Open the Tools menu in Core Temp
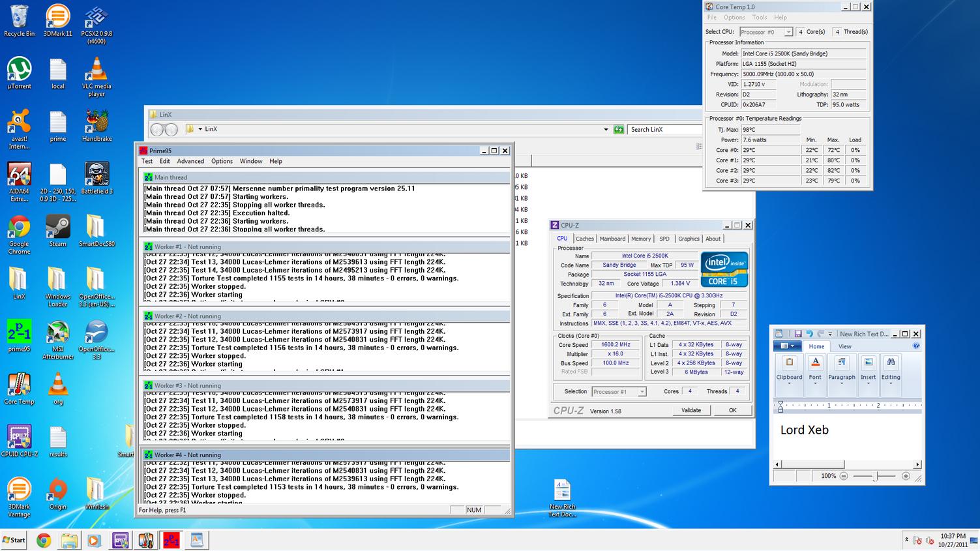The height and width of the screenshot is (551, 980). tap(760, 18)
